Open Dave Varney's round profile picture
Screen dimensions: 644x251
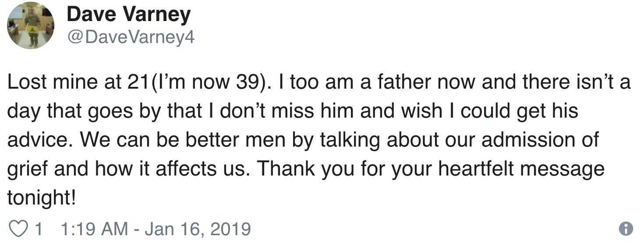click(x=31, y=25)
